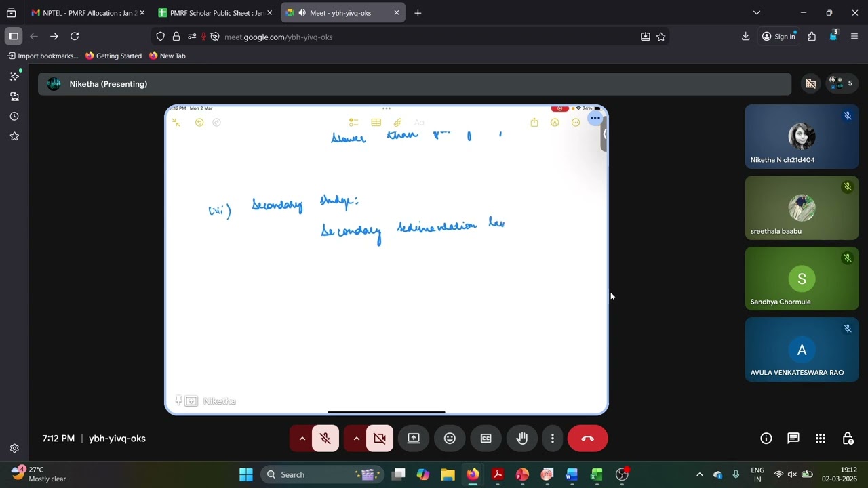Click site permissions shield icon in address bar
Viewport: 868px width, 488px height.
tap(161, 37)
